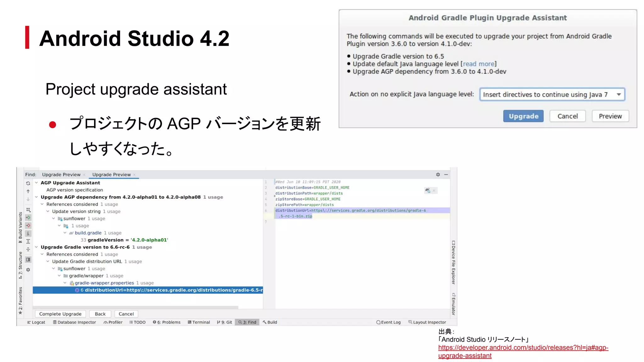
Task: Click gradle-wrapper.properties file in tree
Action: click(104, 283)
